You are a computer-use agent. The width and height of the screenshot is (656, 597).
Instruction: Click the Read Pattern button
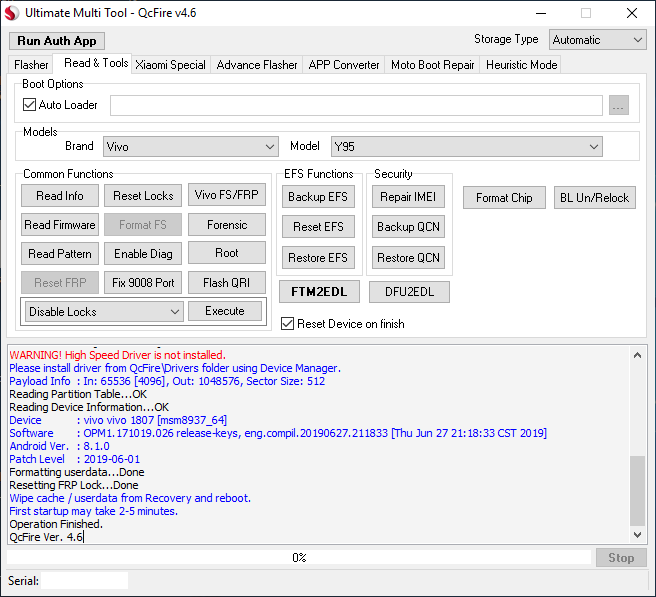pos(60,254)
